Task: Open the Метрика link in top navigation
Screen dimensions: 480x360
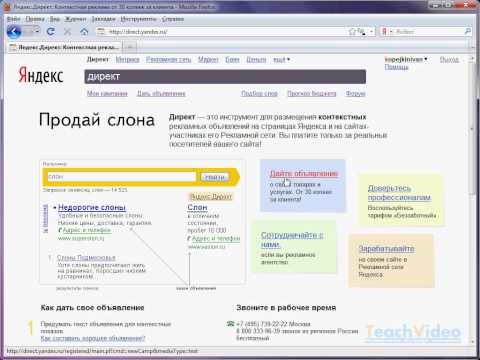Action: pyautogui.click(x=127, y=60)
